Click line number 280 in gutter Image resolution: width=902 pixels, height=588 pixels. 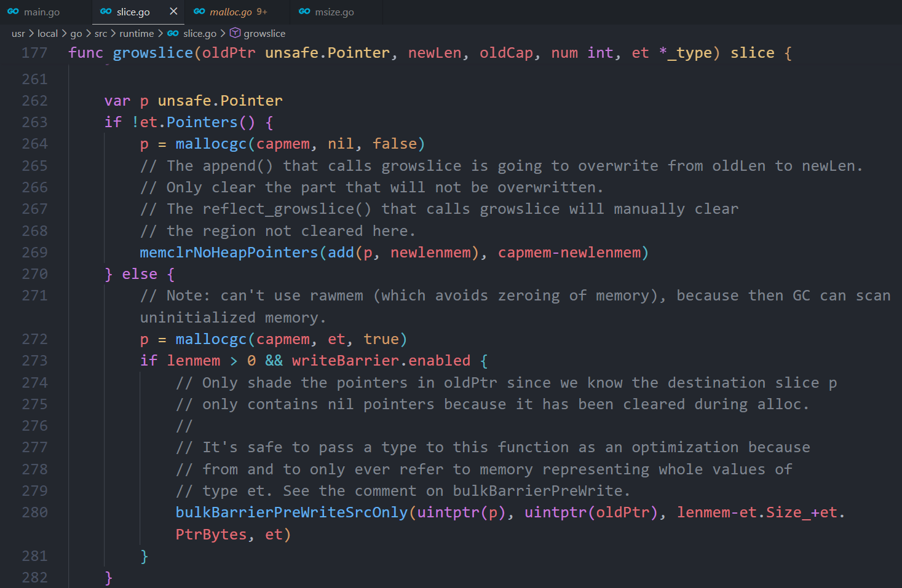click(x=34, y=512)
